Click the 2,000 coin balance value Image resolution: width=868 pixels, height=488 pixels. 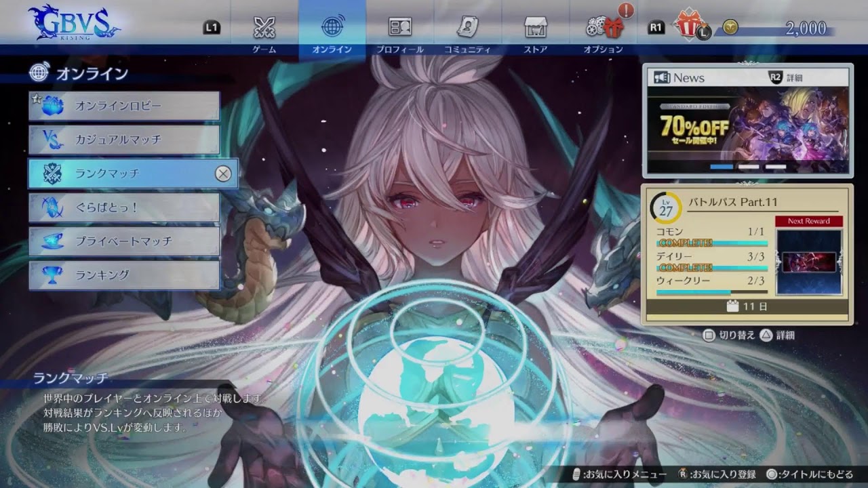[x=806, y=28]
